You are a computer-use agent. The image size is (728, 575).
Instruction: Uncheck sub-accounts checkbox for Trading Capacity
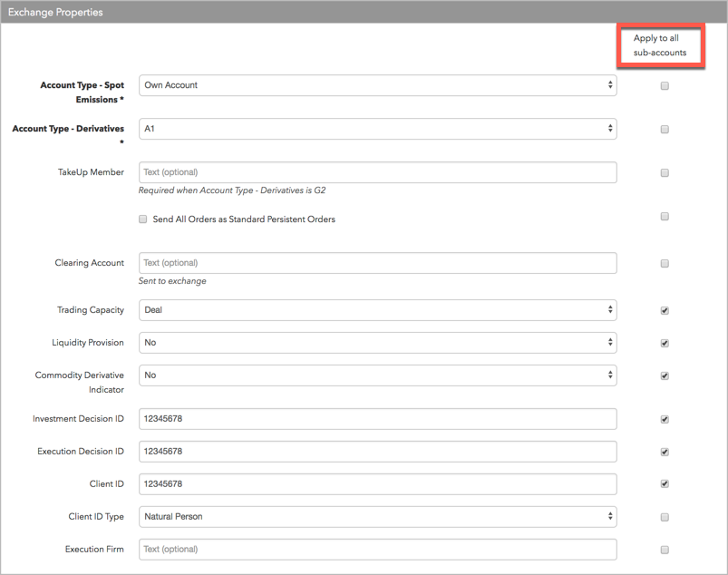pyautogui.click(x=665, y=310)
